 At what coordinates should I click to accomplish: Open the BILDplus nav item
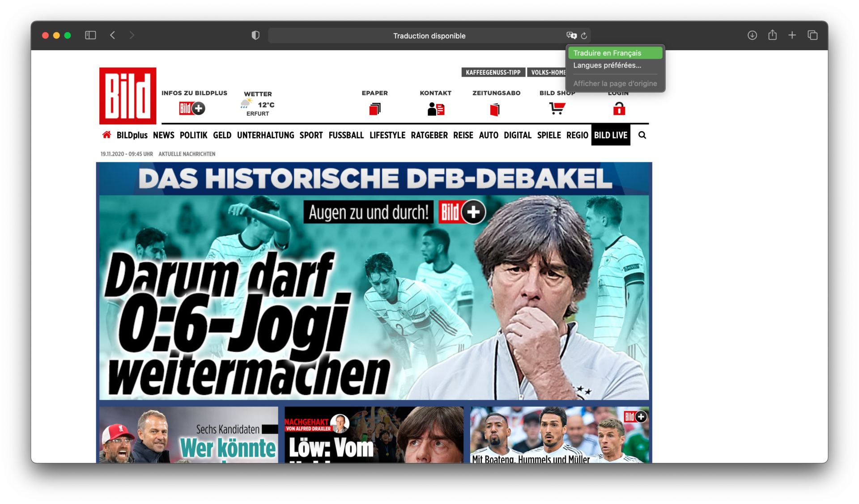click(x=132, y=135)
